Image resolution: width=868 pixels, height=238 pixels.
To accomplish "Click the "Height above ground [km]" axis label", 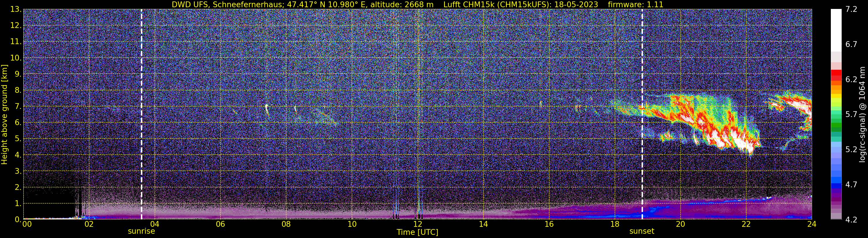I will (4, 114).
